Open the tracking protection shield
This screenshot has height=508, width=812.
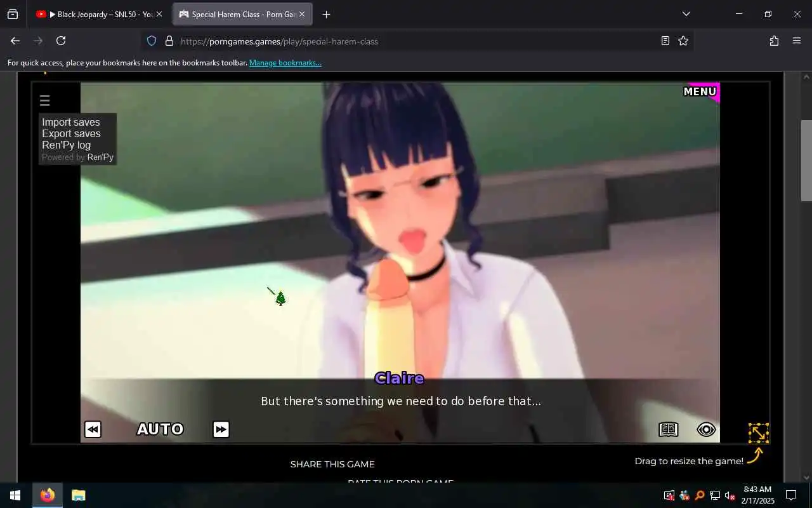pyautogui.click(x=152, y=41)
